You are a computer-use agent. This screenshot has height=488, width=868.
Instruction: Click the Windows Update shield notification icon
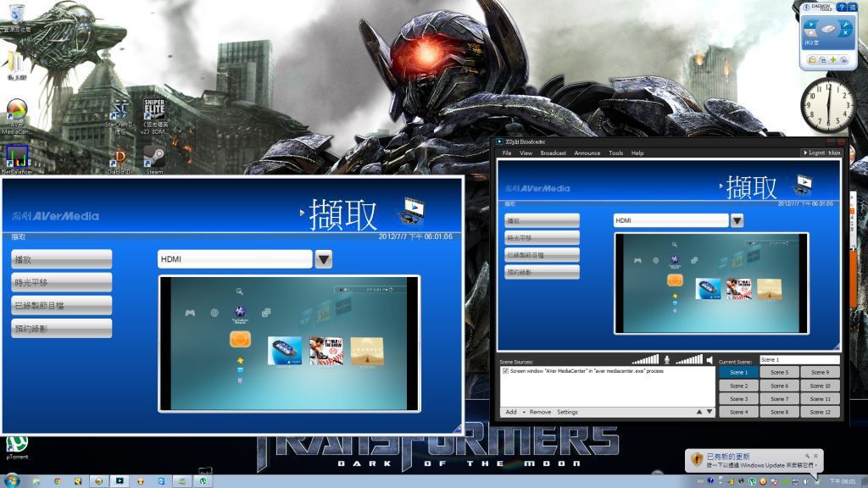(697, 459)
